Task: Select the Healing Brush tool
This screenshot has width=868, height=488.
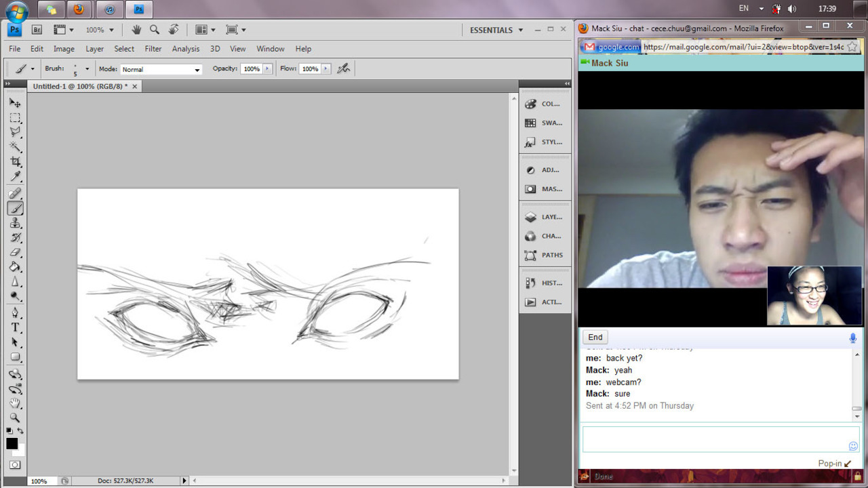Action: pyautogui.click(x=15, y=194)
